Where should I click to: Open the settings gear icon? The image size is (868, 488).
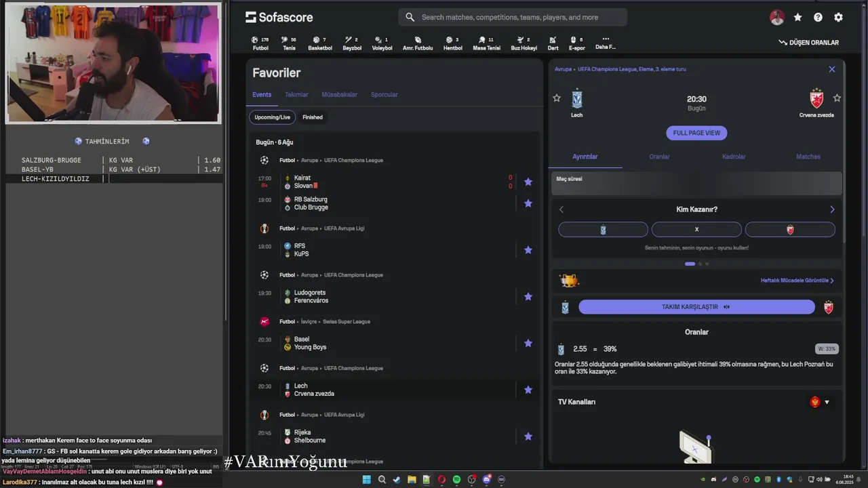click(838, 18)
